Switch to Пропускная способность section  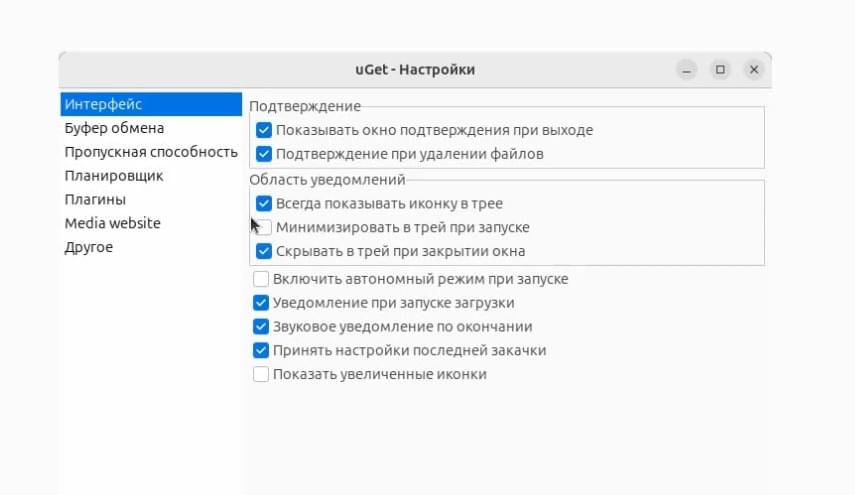click(x=150, y=152)
